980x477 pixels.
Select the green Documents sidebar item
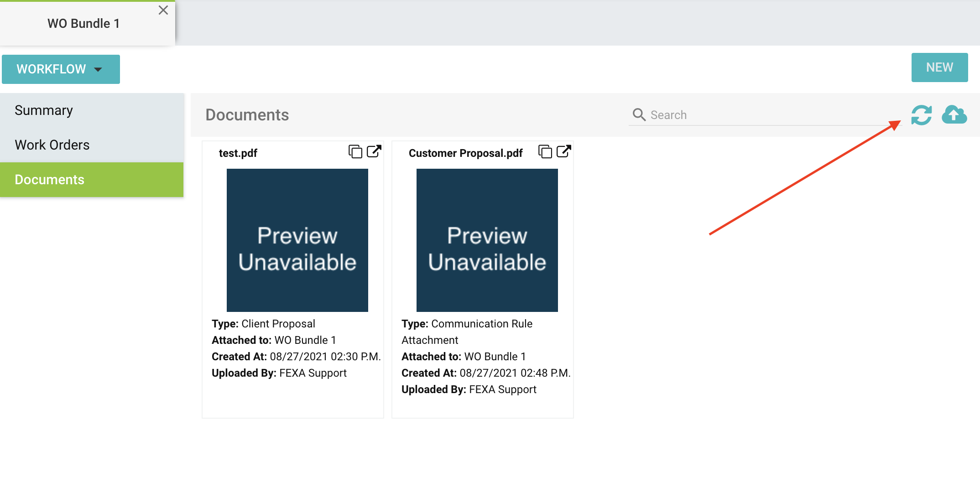coord(49,180)
